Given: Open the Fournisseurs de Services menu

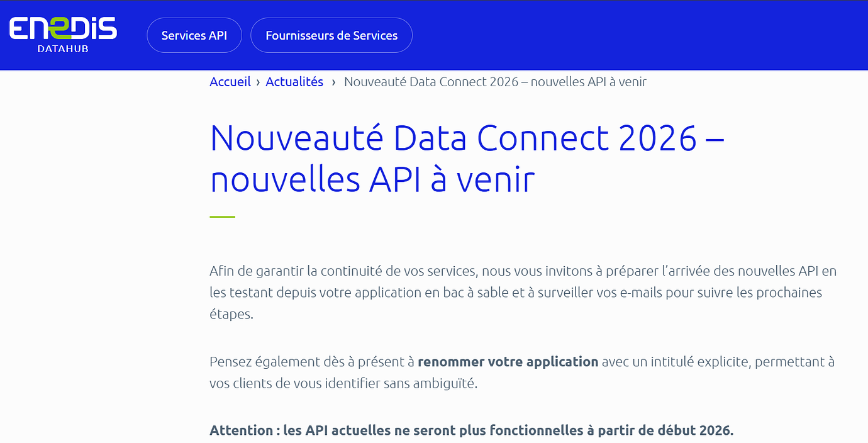Looking at the screenshot, I should pyautogui.click(x=331, y=35).
